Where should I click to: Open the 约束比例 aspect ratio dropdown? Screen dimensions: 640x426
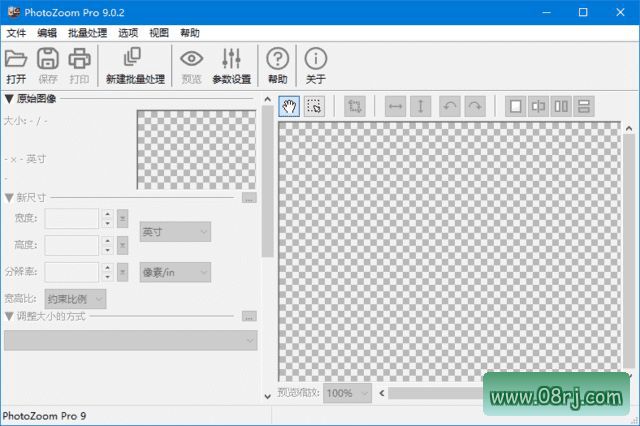pyautogui.click(x=75, y=299)
